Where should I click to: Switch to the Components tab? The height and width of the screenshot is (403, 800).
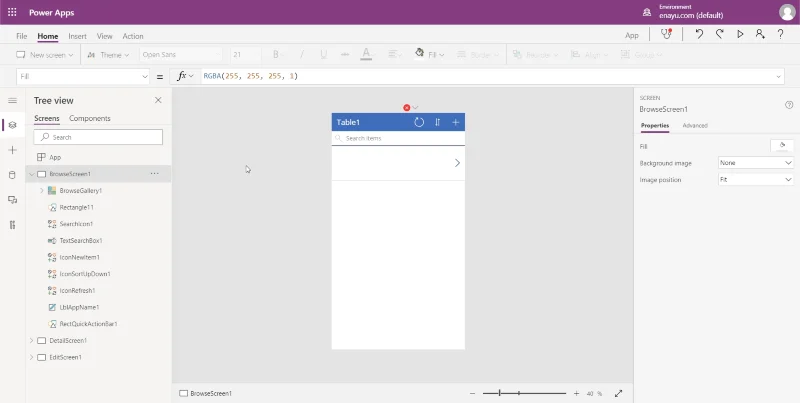point(90,118)
